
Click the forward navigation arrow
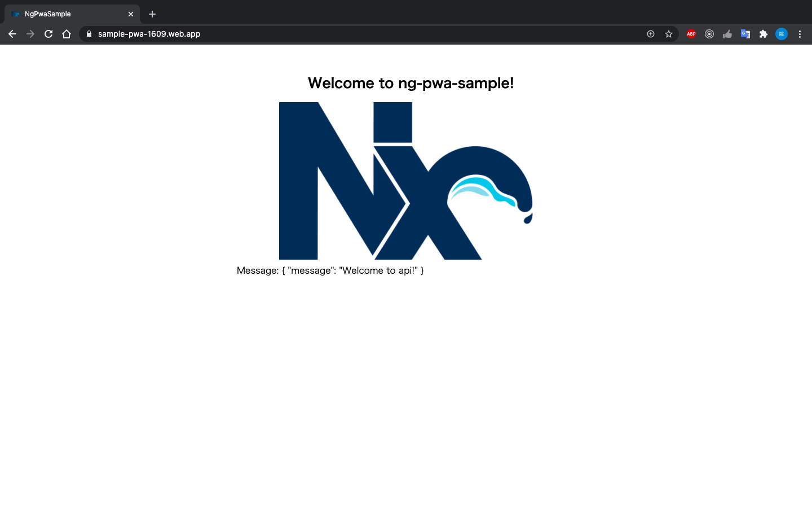pos(30,34)
